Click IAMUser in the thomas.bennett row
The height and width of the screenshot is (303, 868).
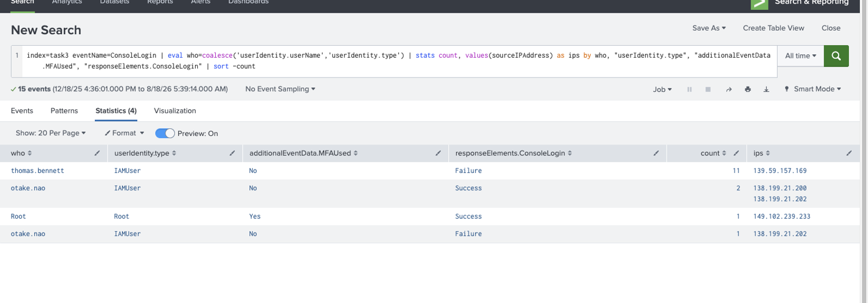(127, 171)
